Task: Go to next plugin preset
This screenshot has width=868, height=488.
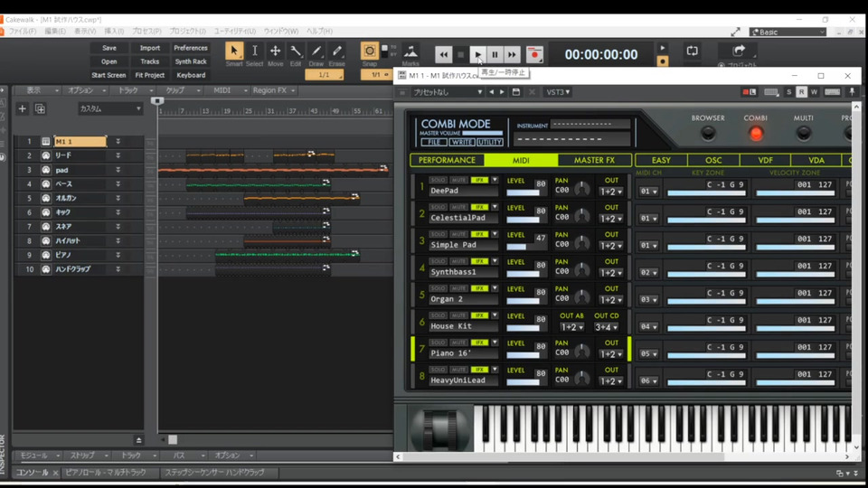Action: pyautogui.click(x=502, y=92)
